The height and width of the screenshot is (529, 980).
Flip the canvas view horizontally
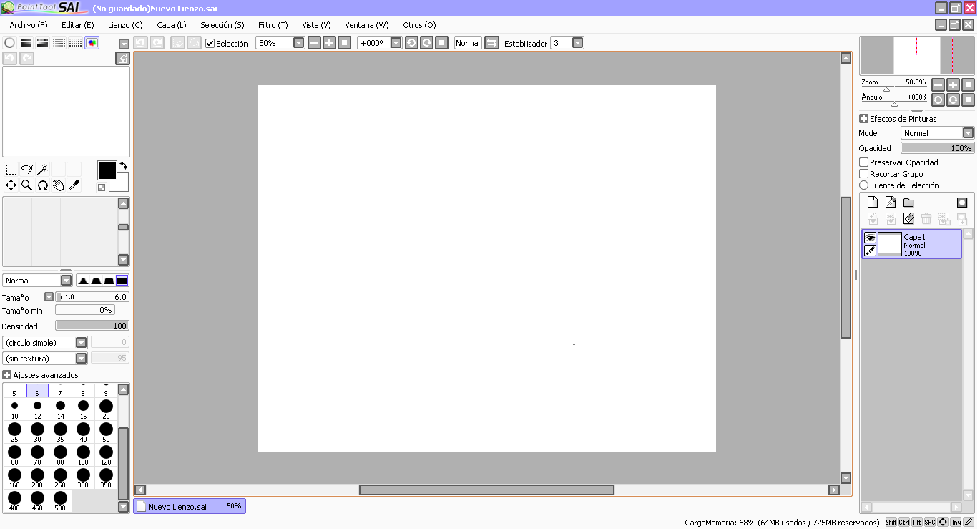[491, 43]
